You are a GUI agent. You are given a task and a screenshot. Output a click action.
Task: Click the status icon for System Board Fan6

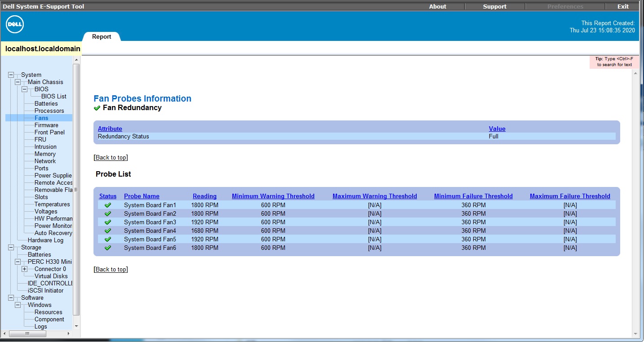coord(107,248)
